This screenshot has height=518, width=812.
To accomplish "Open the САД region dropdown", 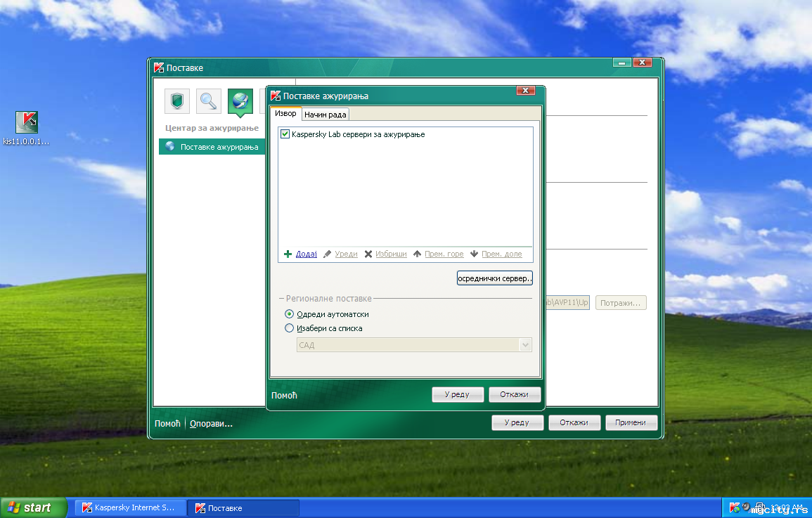I will [x=414, y=345].
